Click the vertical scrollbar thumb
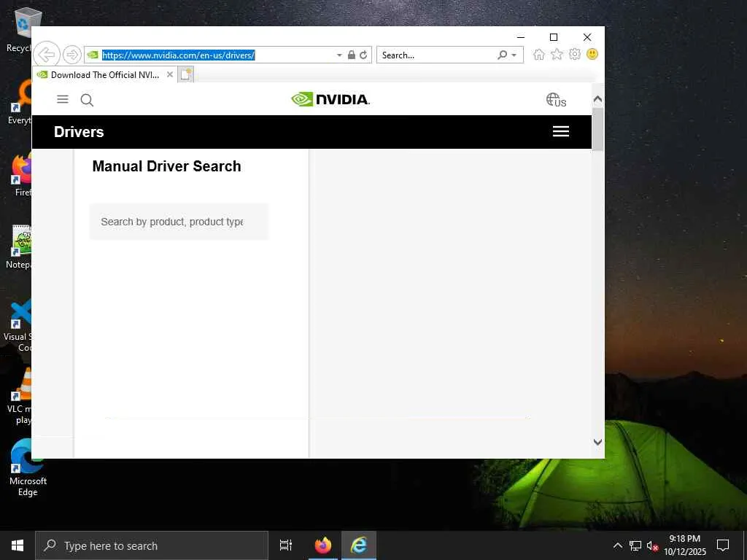Image resolution: width=747 pixels, height=560 pixels. (597, 129)
